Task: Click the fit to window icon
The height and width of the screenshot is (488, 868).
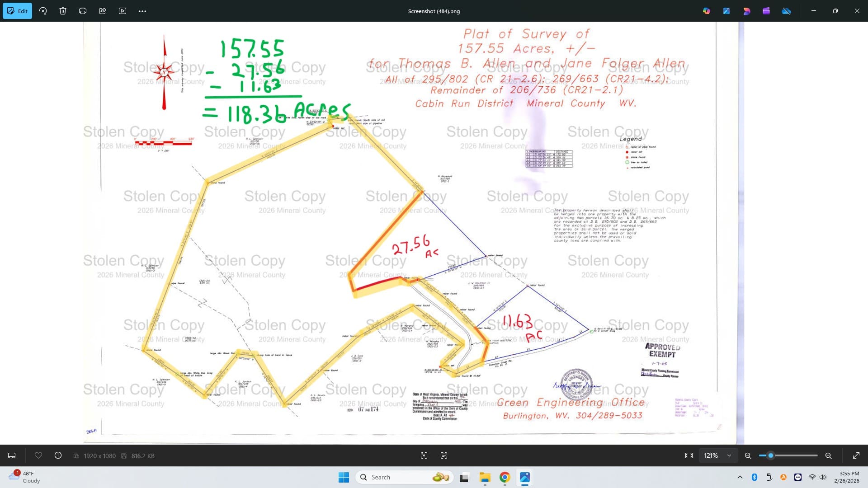Action: 689,455
